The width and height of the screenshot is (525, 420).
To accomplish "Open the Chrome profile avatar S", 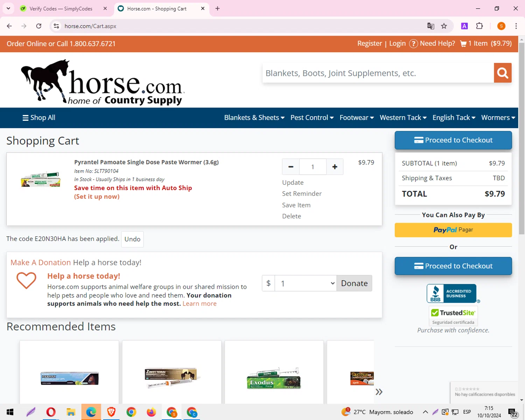I will [x=501, y=26].
